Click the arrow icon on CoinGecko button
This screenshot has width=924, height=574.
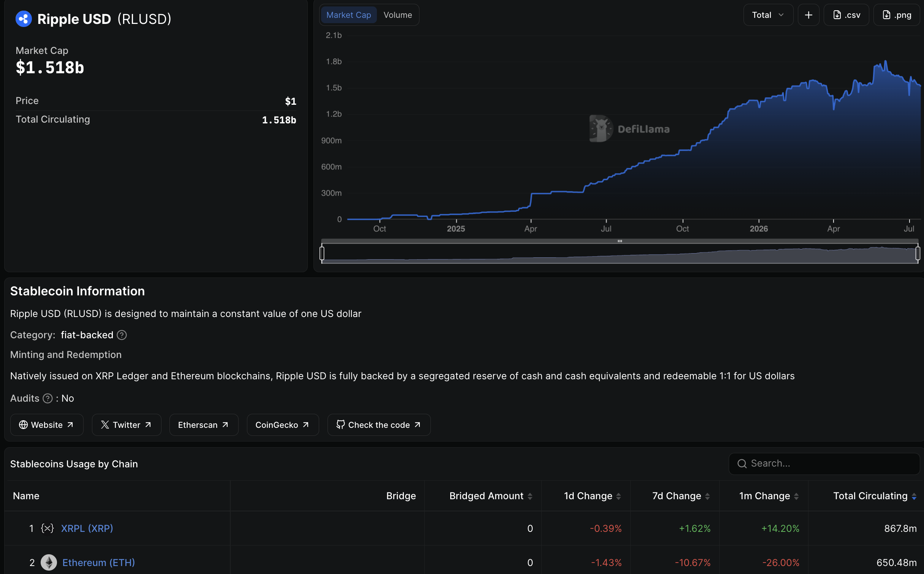(x=305, y=425)
